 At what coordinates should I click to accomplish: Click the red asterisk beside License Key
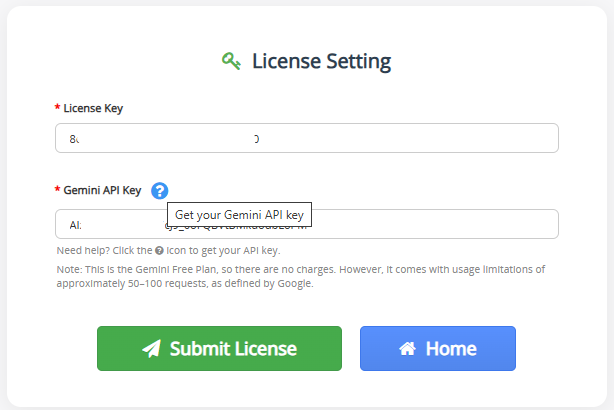(x=58, y=107)
